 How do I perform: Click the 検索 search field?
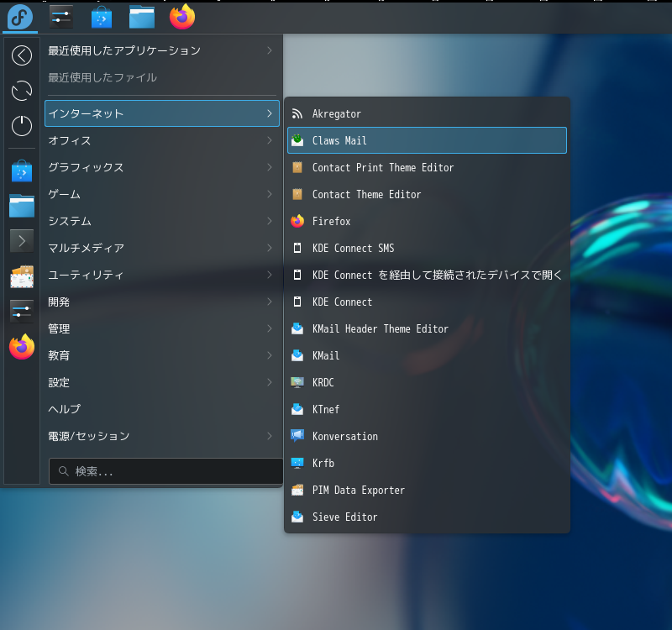click(165, 471)
